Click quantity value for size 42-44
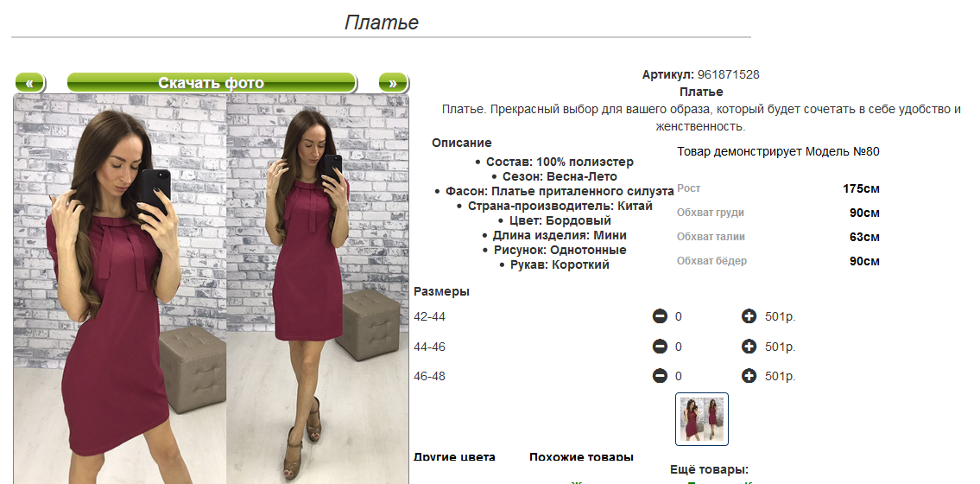Screen dimensions: 980x484 (x=679, y=317)
